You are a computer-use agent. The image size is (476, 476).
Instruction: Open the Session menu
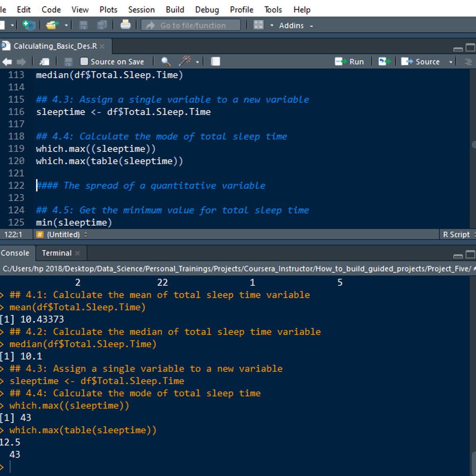pos(141,10)
